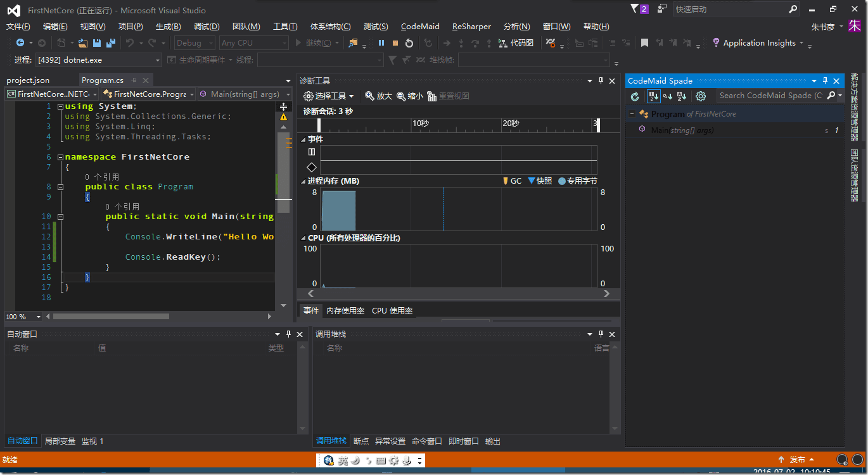
Task: Collapse the Program node in CodeMaid Spade
Action: 631,113
